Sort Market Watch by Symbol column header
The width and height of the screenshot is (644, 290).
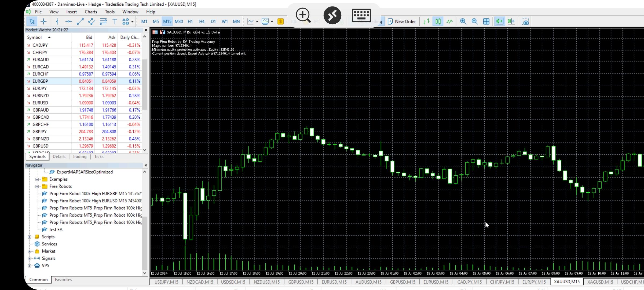[x=48, y=37]
